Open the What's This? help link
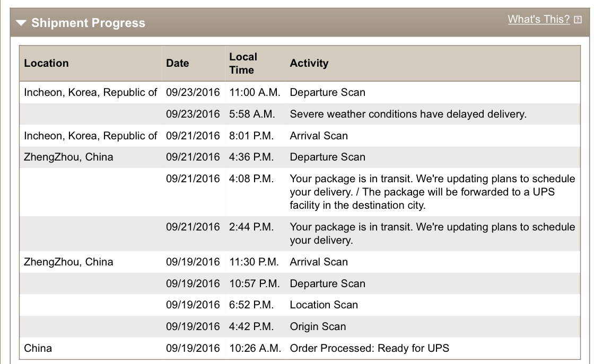Viewport: 594px width, 364px height. 538,19
